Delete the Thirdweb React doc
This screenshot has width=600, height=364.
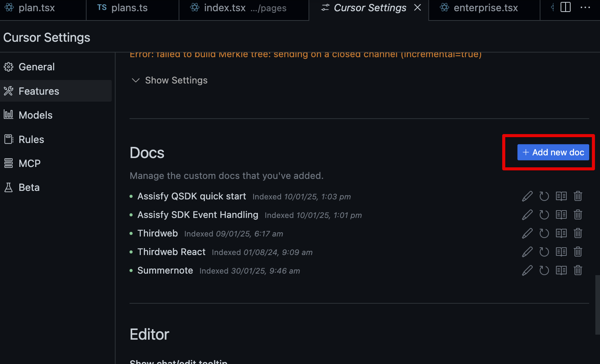pyautogui.click(x=578, y=252)
